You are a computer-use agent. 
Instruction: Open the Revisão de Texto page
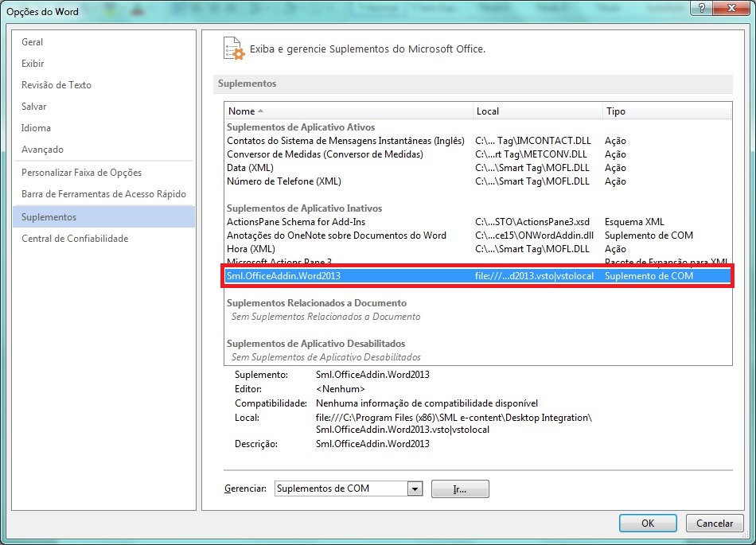pyautogui.click(x=56, y=84)
